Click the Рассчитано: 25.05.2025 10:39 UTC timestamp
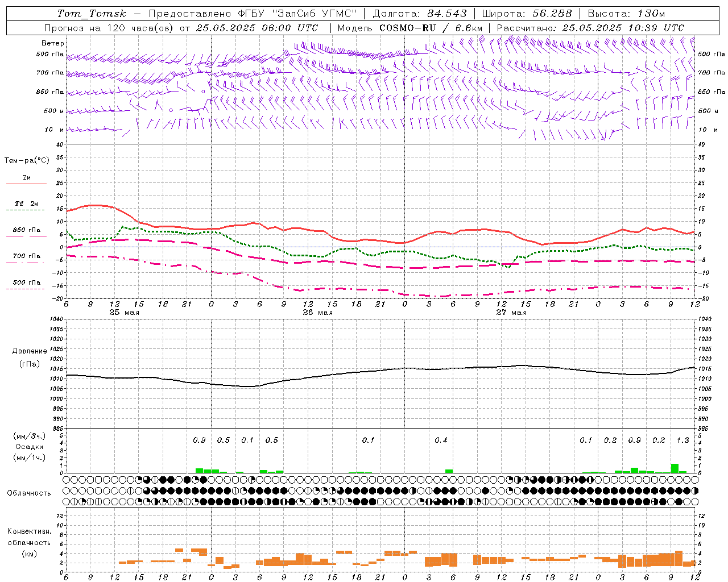The width and height of the screenshot is (728, 582). click(x=590, y=28)
